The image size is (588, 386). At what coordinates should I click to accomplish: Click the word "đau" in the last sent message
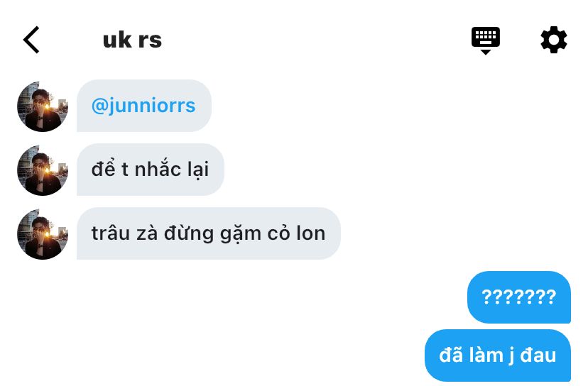[538, 355]
